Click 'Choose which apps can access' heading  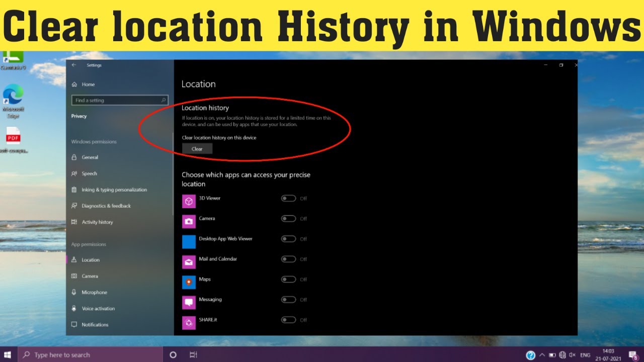coord(246,179)
